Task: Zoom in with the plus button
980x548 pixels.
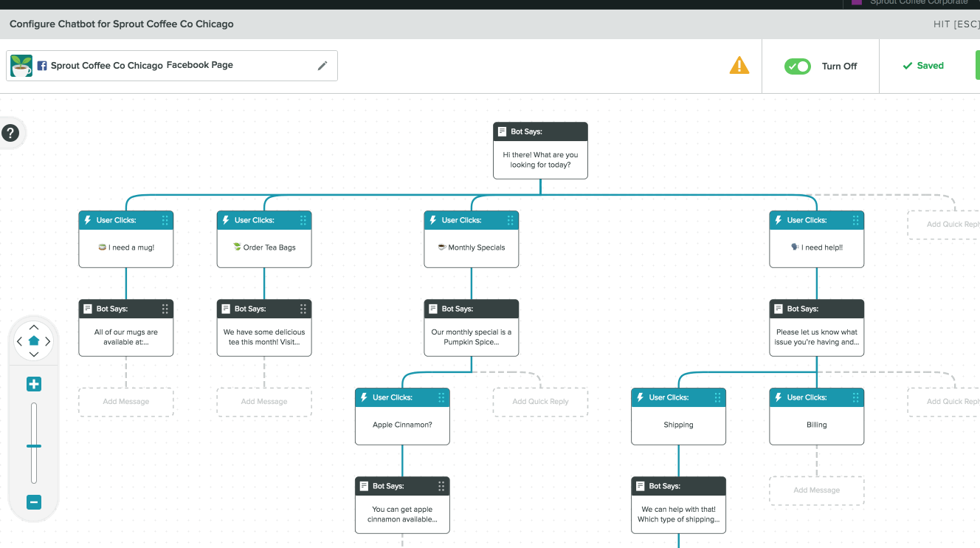Action: 34,384
